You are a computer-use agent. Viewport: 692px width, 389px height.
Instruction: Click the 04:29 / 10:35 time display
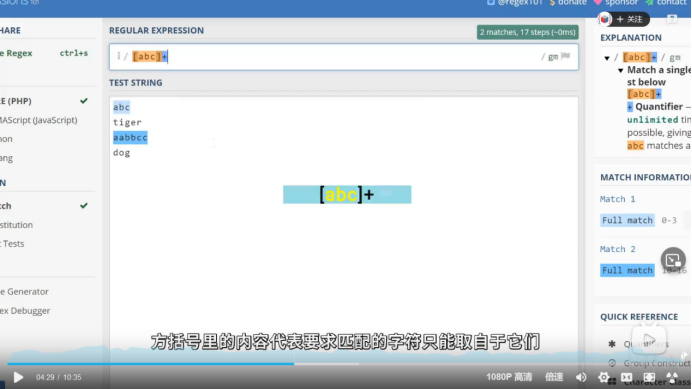tap(59, 378)
